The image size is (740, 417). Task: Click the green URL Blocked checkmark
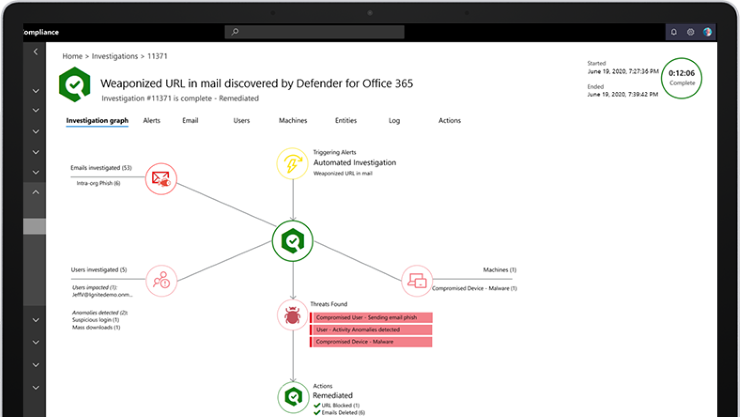pos(317,405)
